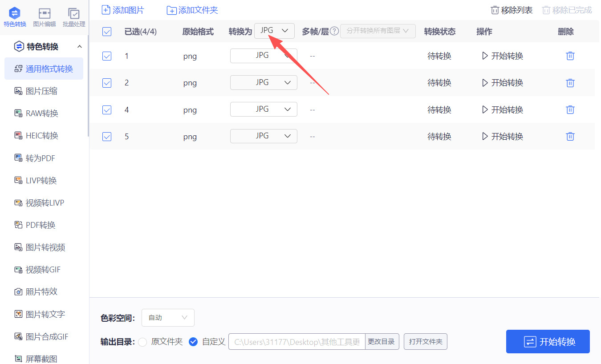This screenshot has width=601, height=364.
Task: Uncheck the checkbox for row 4
Action: click(107, 109)
